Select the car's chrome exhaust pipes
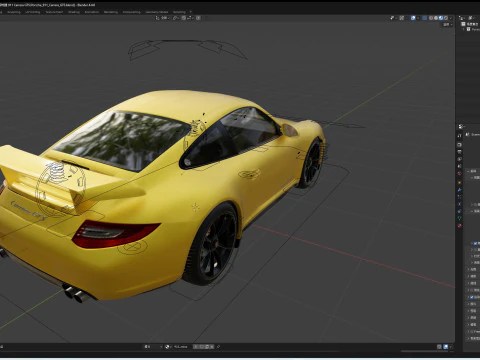This screenshot has width=480, height=360. pos(76,293)
